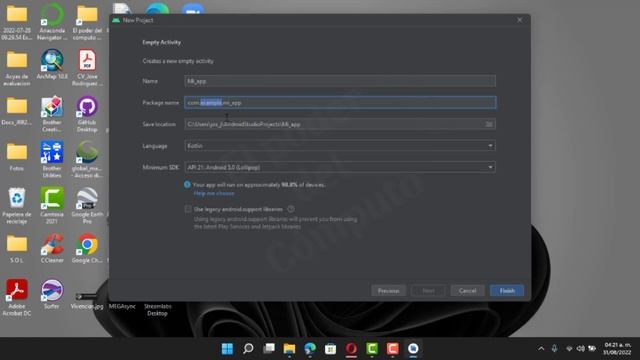
Task: Close the New Project dialog
Action: coord(519,20)
